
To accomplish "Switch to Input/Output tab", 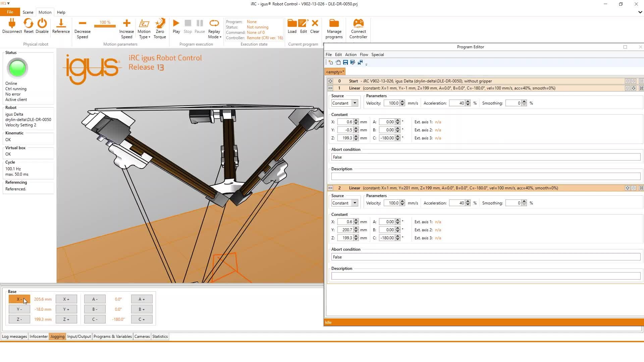I will [x=79, y=337].
